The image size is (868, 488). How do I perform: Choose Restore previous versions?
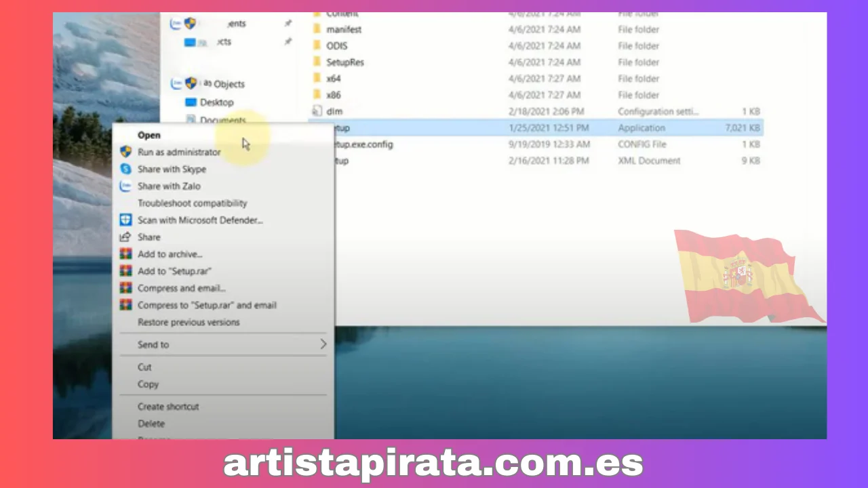[x=189, y=322]
